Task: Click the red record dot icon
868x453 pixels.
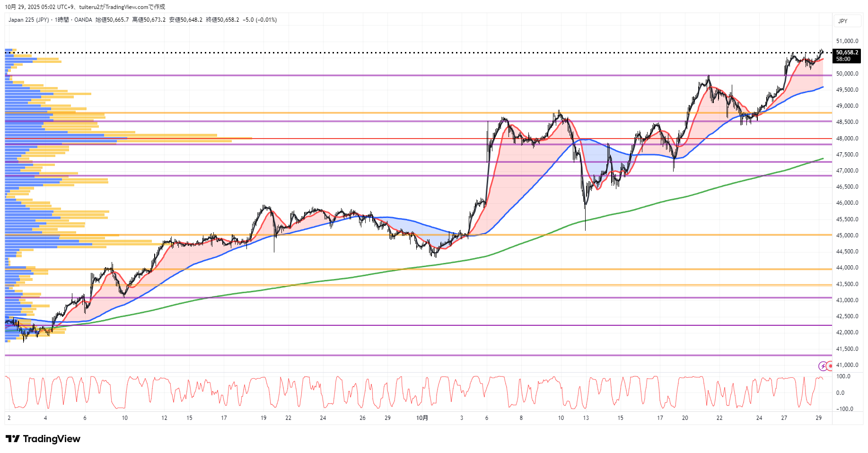Action: pyautogui.click(x=830, y=366)
